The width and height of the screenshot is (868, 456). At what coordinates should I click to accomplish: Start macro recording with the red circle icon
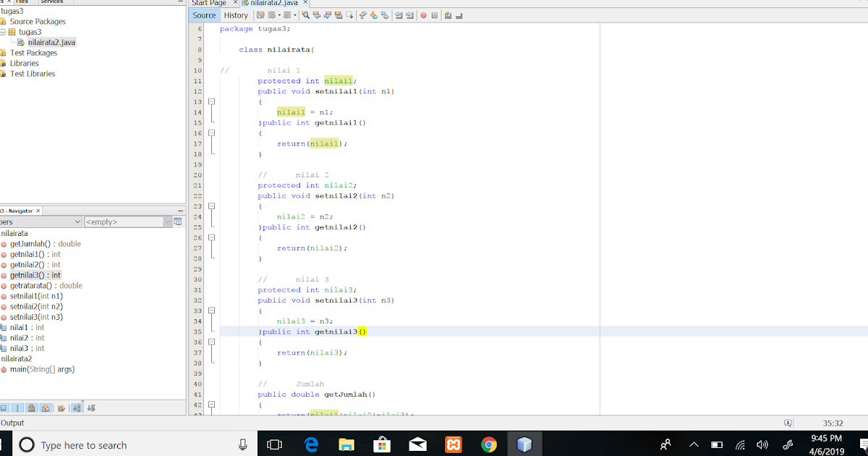[423, 14]
